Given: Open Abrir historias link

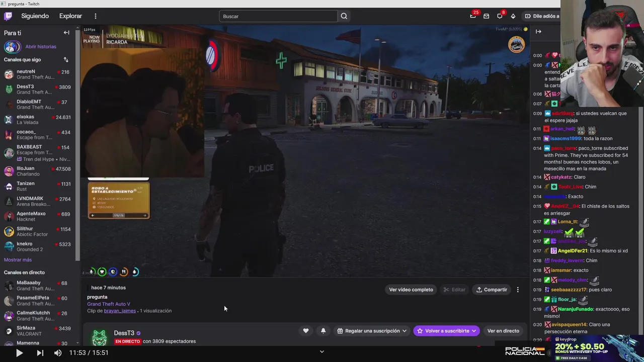Looking at the screenshot, I should pos(41,47).
